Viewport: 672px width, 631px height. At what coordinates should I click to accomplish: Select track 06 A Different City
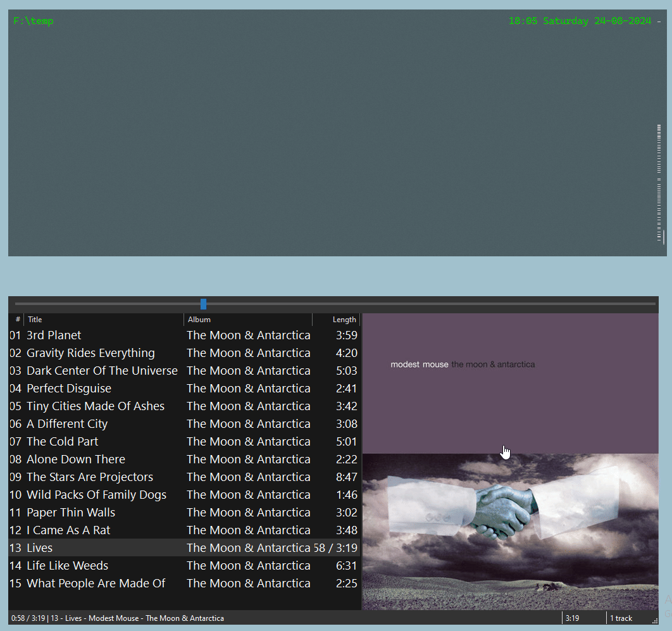coord(184,424)
